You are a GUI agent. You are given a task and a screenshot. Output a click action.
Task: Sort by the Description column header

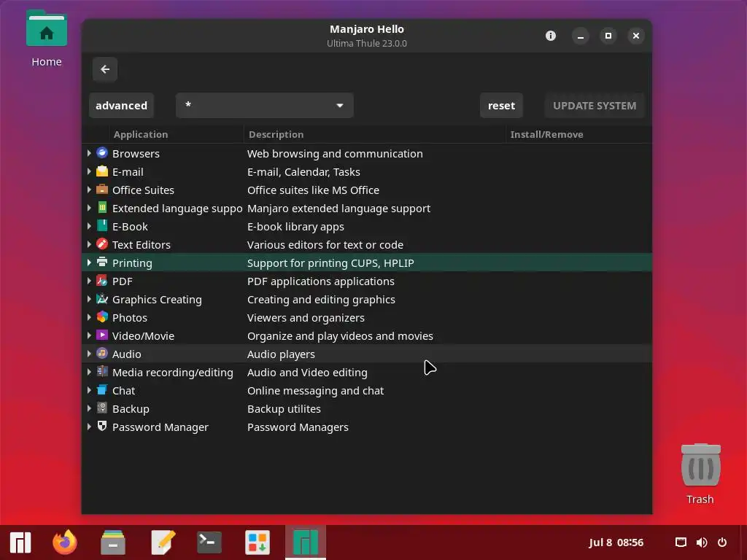[x=374, y=134]
